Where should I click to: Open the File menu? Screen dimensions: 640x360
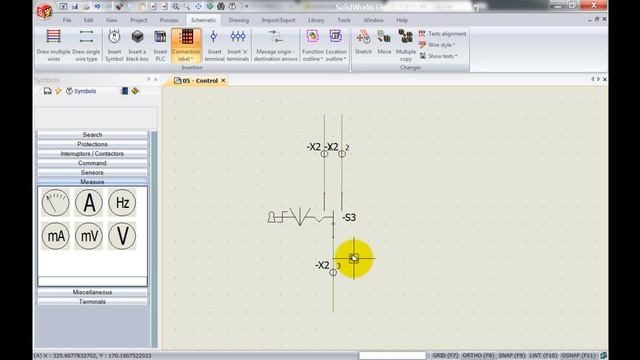click(x=67, y=20)
